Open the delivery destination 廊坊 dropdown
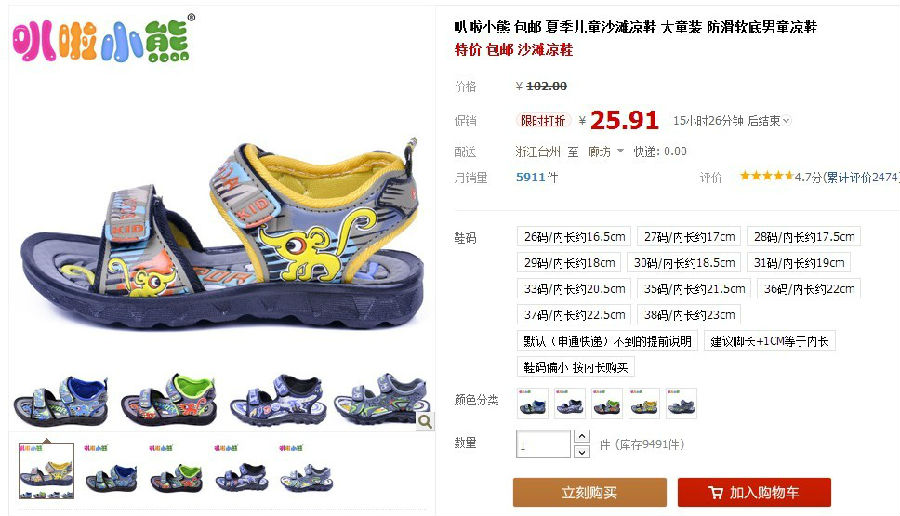Image resolution: width=900 pixels, height=516 pixels. (606, 152)
